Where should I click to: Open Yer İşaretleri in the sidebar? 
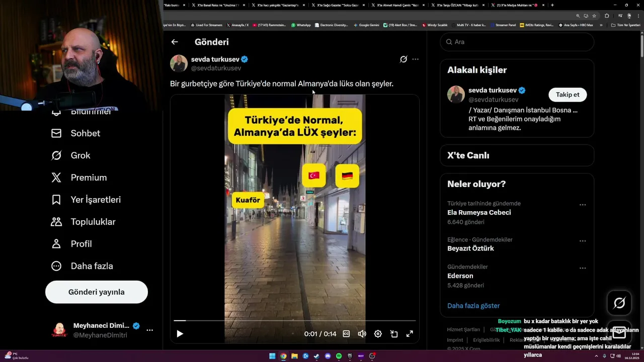coord(86,200)
